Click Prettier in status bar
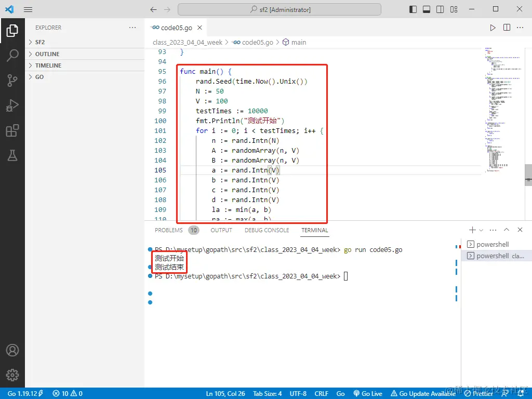 point(478,394)
